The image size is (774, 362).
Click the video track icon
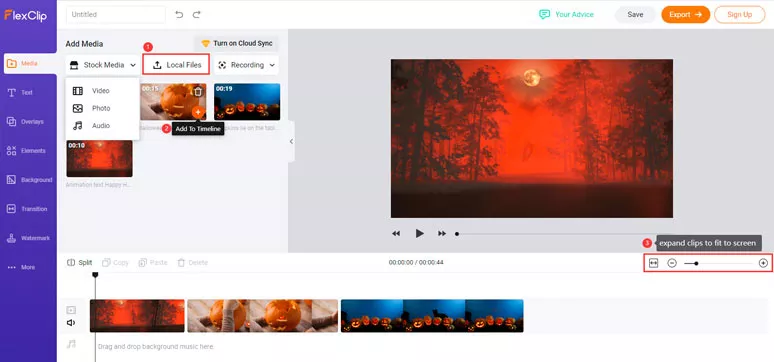(x=71, y=310)
